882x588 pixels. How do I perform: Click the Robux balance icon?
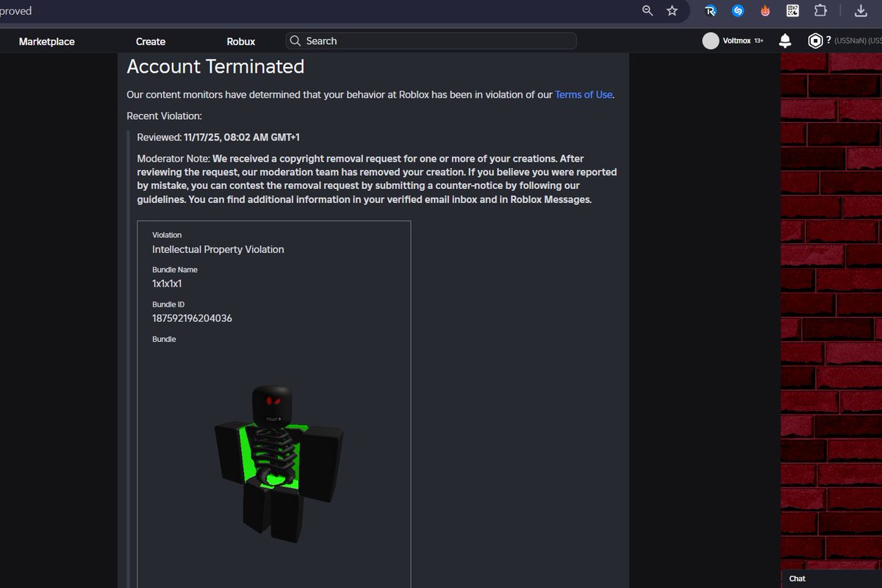815,40
